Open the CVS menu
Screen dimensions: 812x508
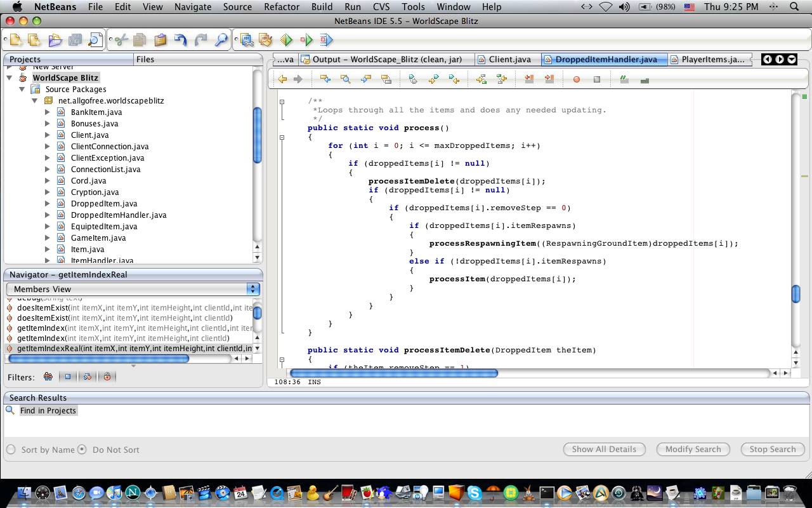pyautogui.click(x=381, y=7)
